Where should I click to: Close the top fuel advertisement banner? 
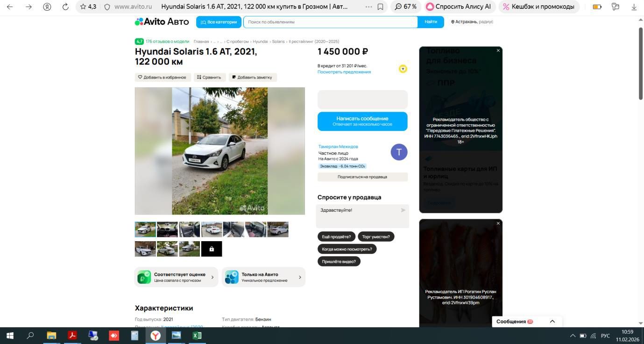tap(498, 50)
